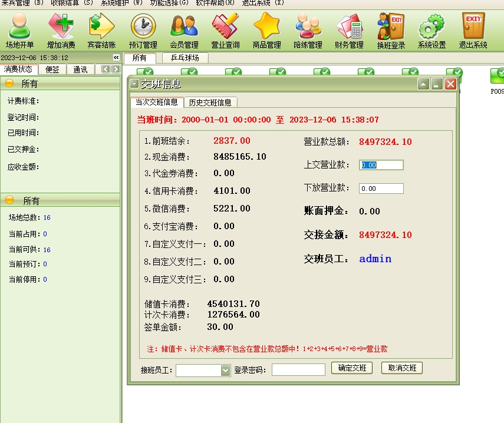The image size is (504, 423).
Task: Switch to 历史交班信息 tab
Action: pos(210,103)
